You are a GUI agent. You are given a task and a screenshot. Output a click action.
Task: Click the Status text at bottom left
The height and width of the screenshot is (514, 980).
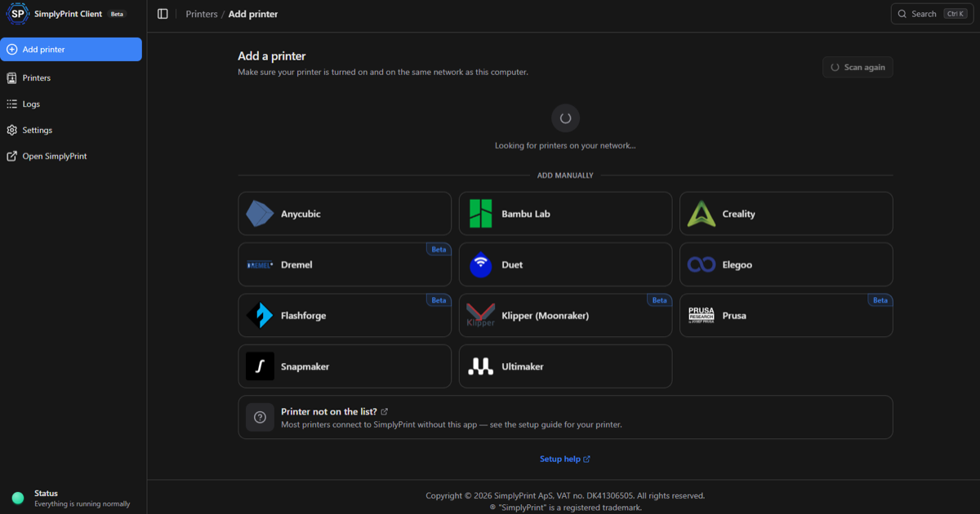point(46,493)
